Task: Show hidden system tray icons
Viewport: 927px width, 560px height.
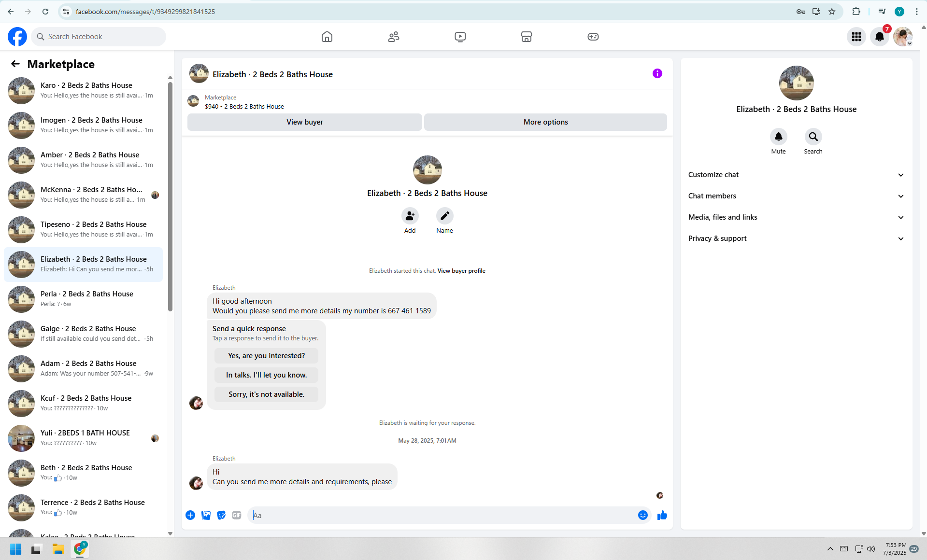Action: 830,549
